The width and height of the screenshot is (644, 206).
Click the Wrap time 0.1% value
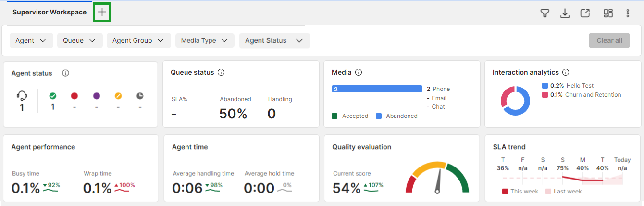click(98, 188)
